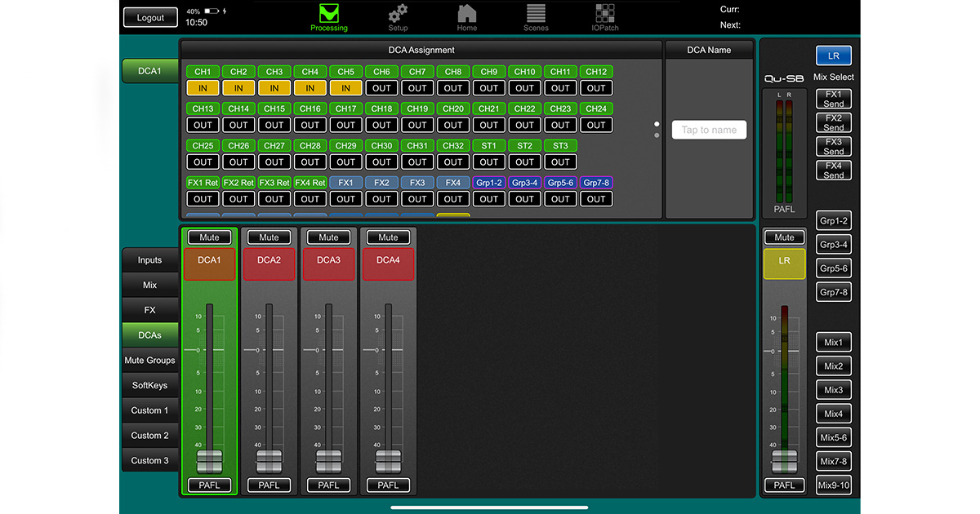Image resolution: width=980 pixels, height=514 pixels.
Task: Enable PAFL on DCA1 strip
Action: pos(209,485)
